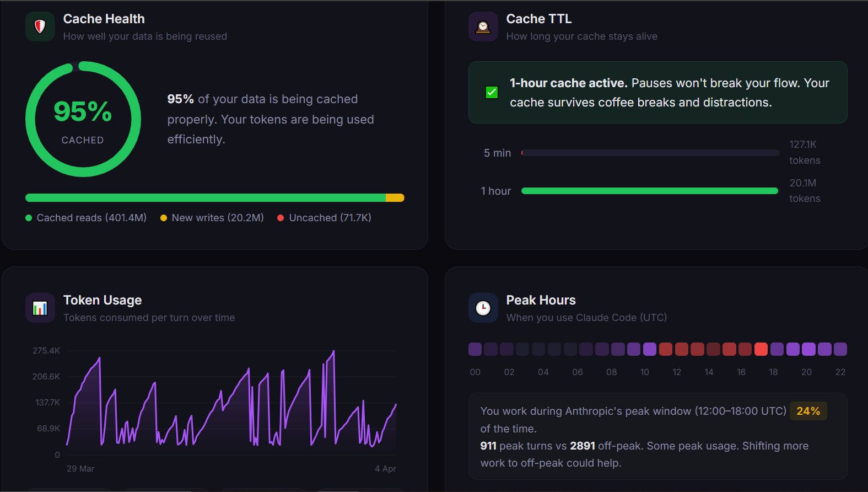Click the red Uncached legend dot
The image size is (868, 492).
pos(281,218)
